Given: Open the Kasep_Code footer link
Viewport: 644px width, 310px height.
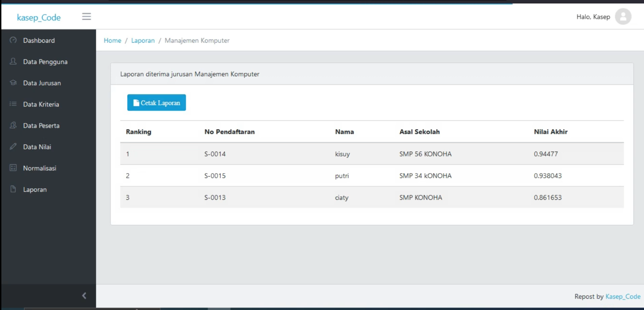Looking at the screenshot, I should pos(623,296).
